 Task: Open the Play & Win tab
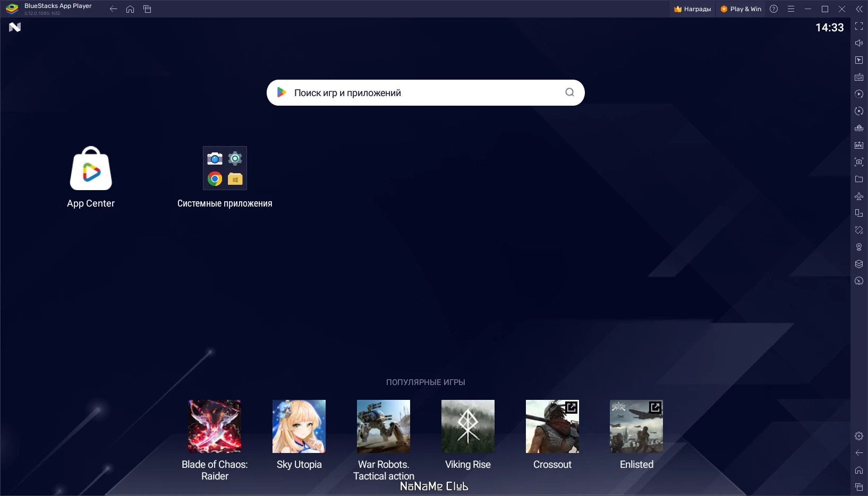tap(741, 9)
